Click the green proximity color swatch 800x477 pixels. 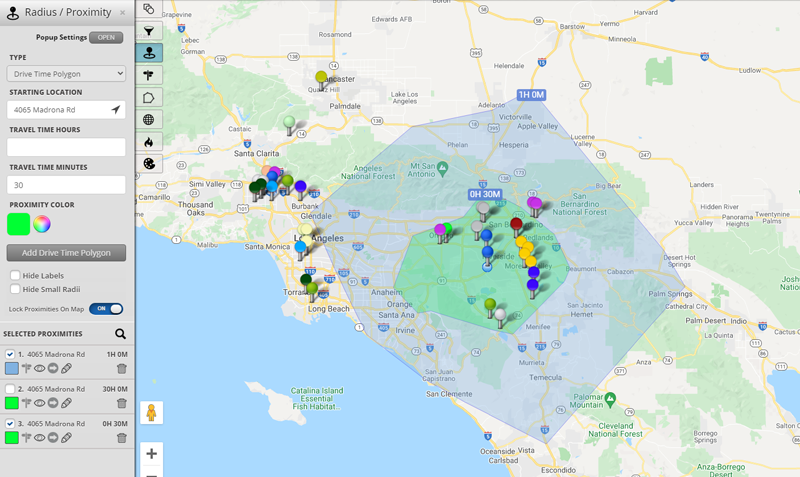coord(18,224)
